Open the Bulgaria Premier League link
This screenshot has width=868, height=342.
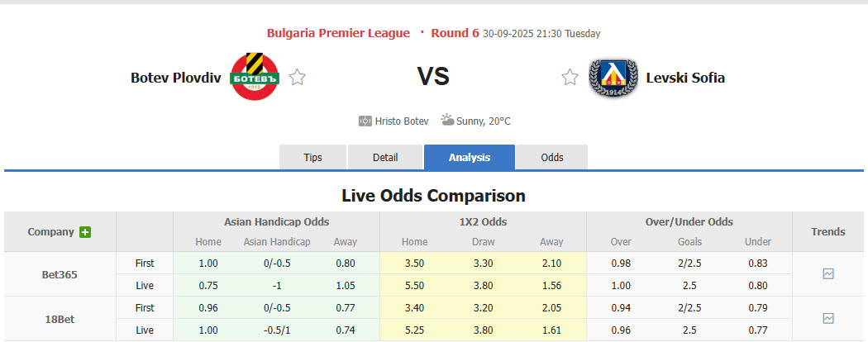pyautogui.click(x=338, y=33)
